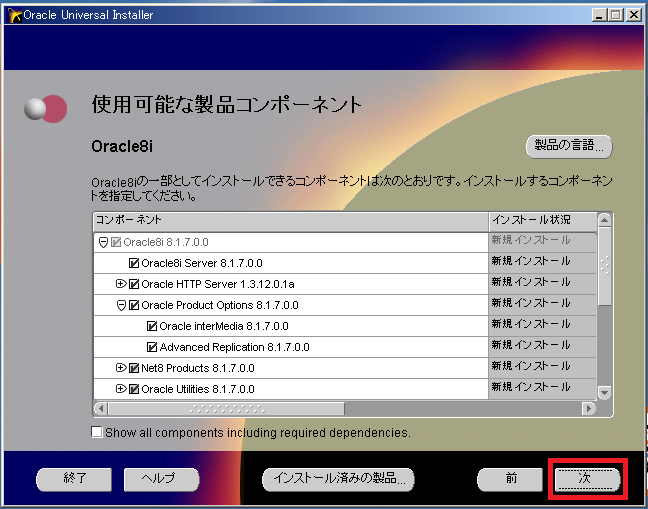Expand the Oracle HTTP Server node
Image resolution: width=648 pixels, height=509 pixels.
point(121,284)
